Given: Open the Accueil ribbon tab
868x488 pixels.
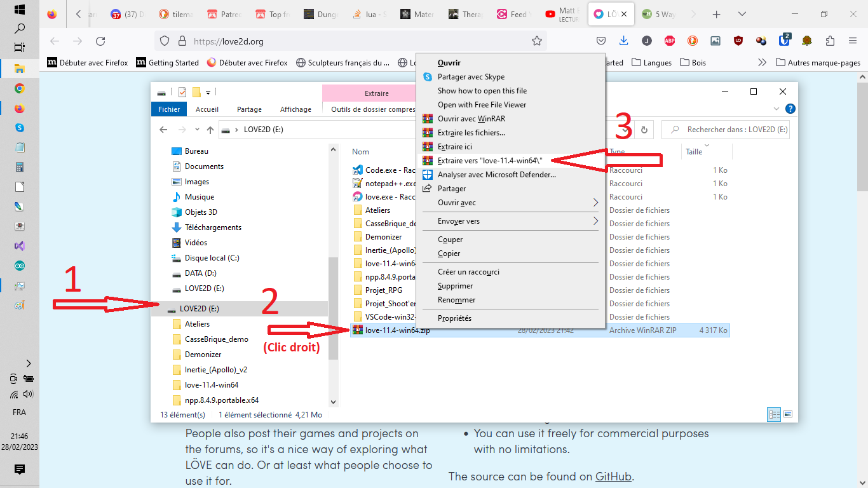Looking at the screenshot, I should [x=207, y=109].
